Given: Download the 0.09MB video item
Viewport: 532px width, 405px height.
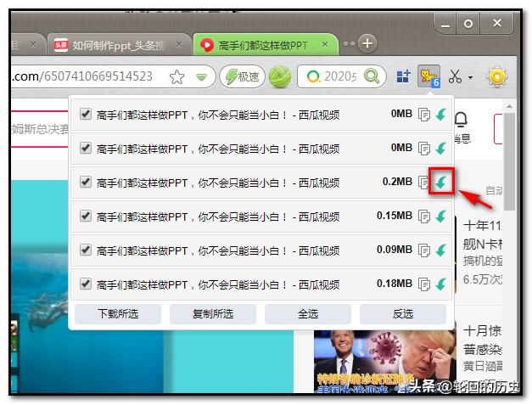Looking at the screenshot, I should click(440, 250).
